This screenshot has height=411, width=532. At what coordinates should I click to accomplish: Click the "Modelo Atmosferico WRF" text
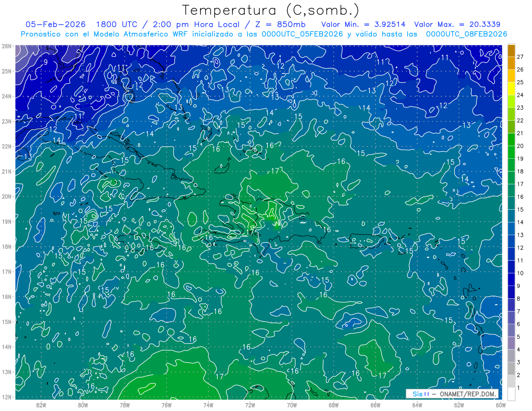141,34
